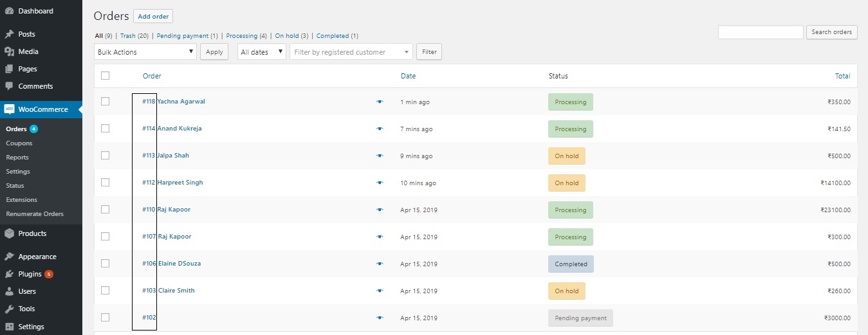Check the box for Jalpa Shah order
The image size is (868, 335).
106,156
